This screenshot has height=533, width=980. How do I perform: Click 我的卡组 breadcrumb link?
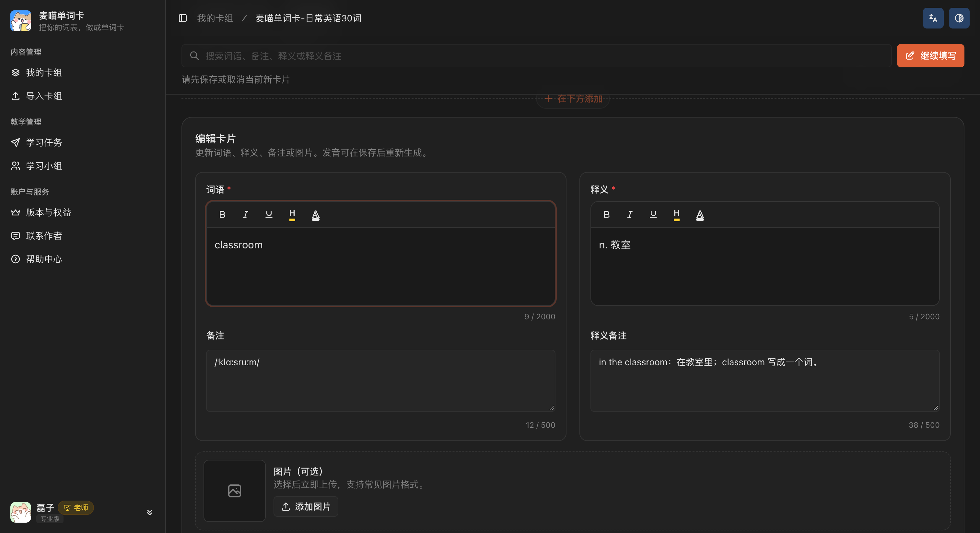click(215, 18)
